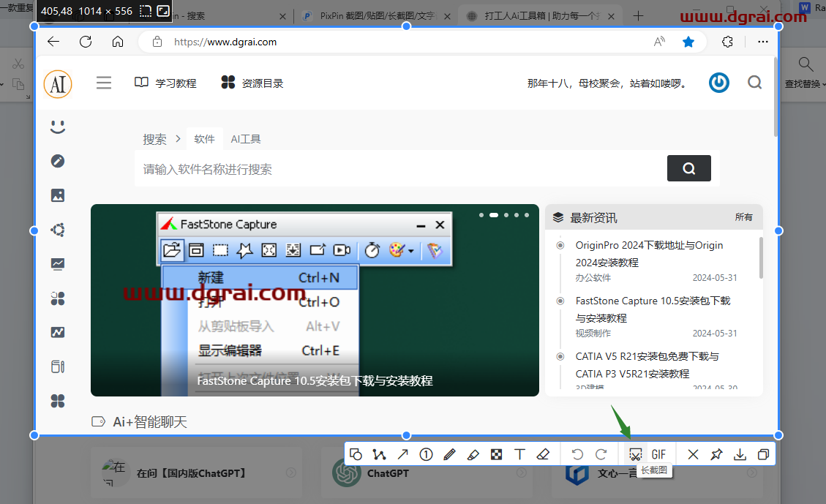Click the AI site logo

(x=58, y=84)
